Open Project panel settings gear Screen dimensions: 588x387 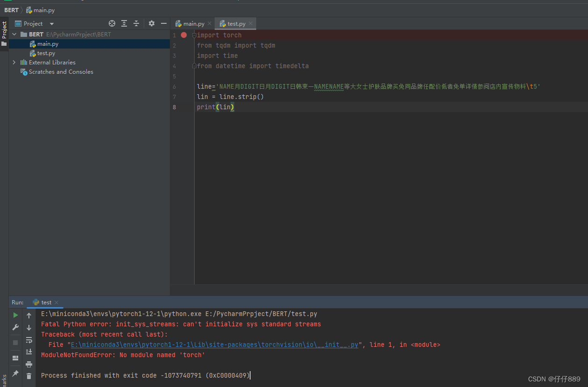point(152,23)
